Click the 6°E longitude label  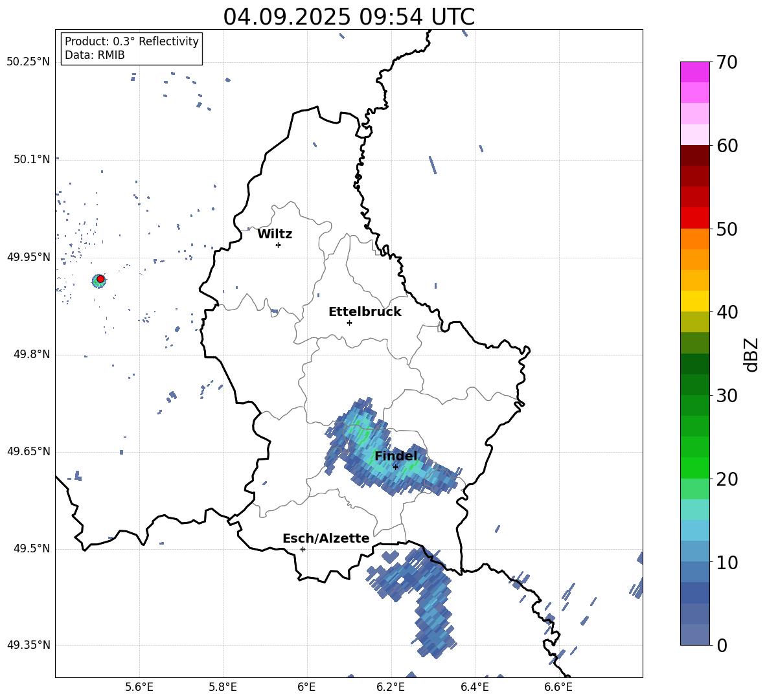pos(306,687)
